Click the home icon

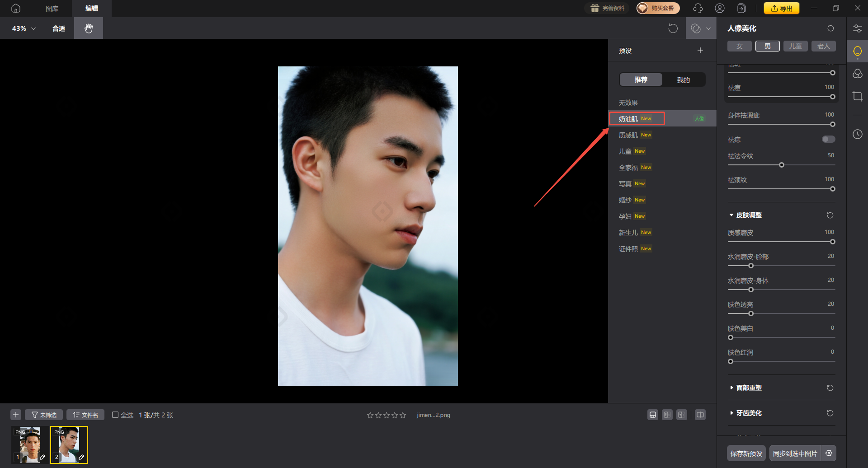(x=16, y=9)
